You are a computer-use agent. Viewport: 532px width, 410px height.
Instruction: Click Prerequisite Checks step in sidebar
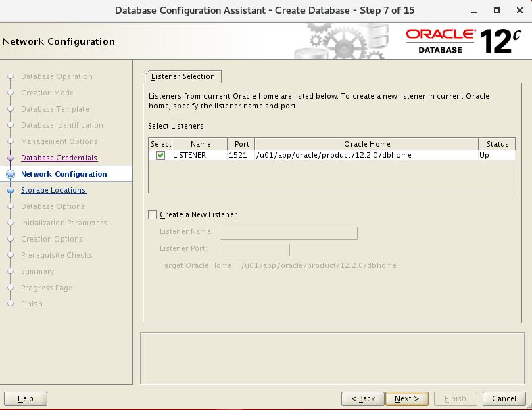point(57,255)
